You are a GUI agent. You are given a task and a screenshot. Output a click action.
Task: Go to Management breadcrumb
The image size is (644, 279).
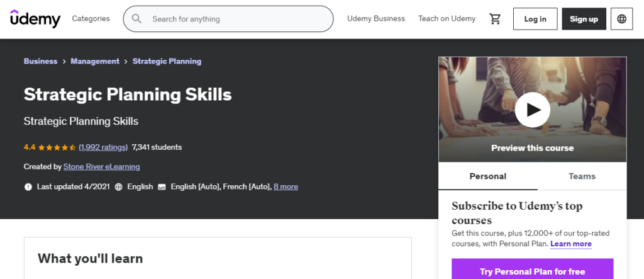pyautogui.click(x=95, y=61)
